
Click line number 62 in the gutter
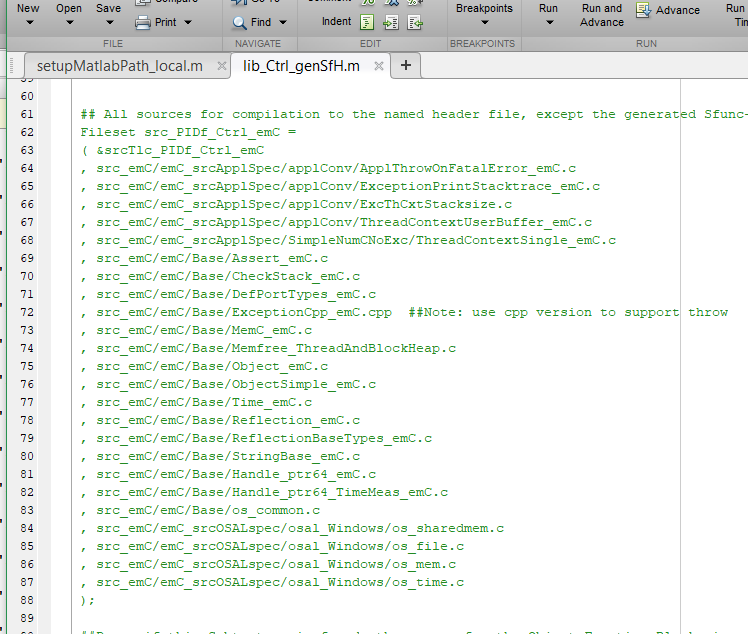point(27,132)
